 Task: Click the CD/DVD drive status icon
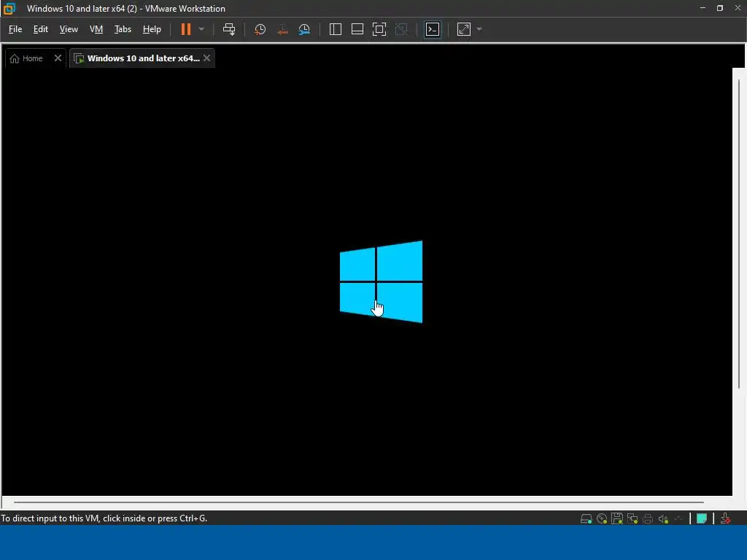[602, 518]
